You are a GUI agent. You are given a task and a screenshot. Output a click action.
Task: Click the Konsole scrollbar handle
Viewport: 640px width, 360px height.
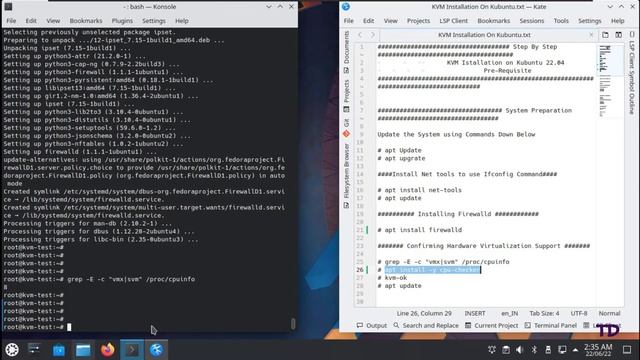click(x=293, y=324)
